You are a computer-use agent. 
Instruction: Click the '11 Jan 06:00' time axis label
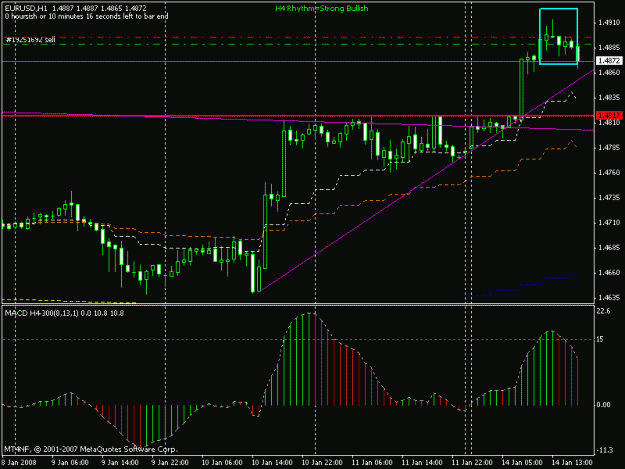tap(372, 463)
